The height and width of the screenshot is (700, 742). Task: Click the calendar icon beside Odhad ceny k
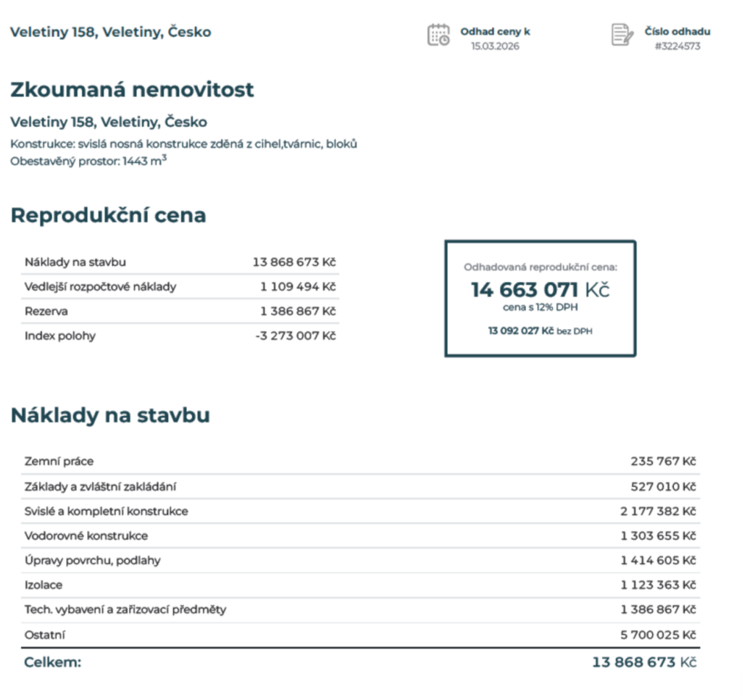438,35
